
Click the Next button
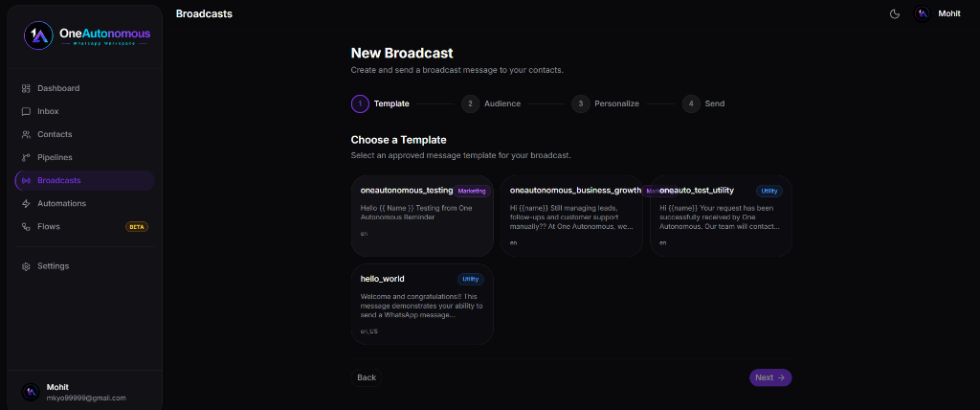770,377
